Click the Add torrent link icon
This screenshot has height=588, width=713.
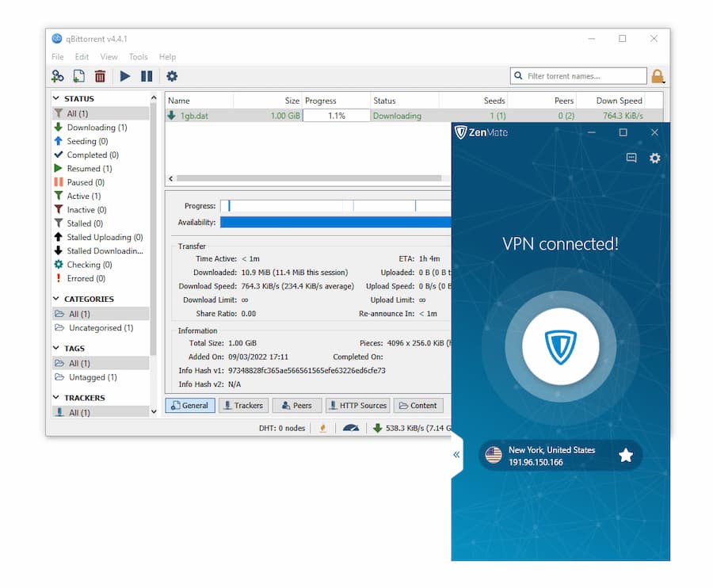click(58, 76)
